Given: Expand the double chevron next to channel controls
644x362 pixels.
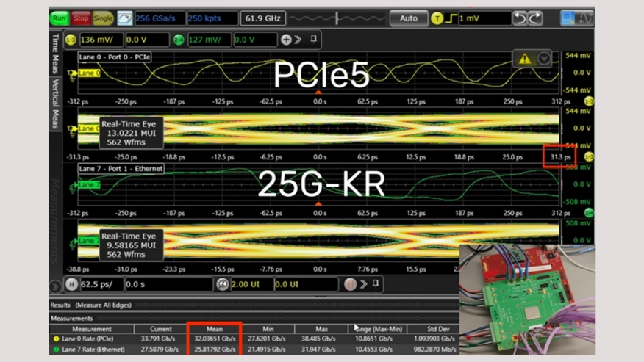Looking at the screenshot, I should pyautogui.click(x=298, y=40).
